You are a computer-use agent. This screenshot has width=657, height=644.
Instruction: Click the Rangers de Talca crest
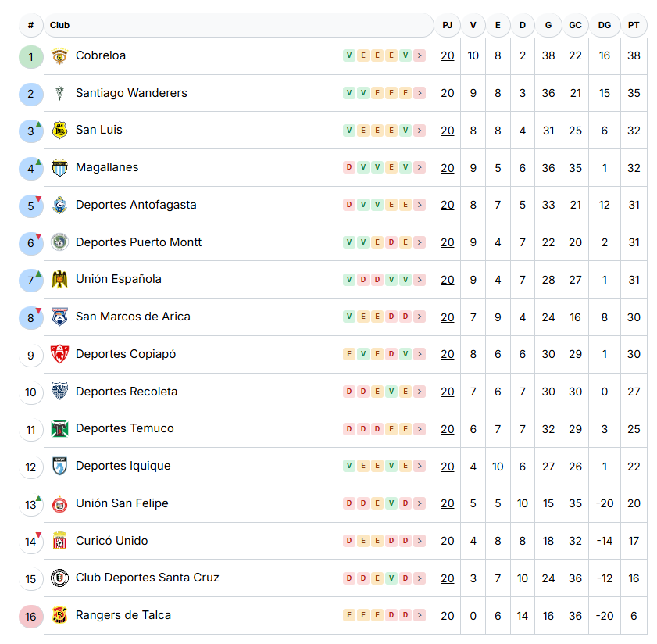59,616
